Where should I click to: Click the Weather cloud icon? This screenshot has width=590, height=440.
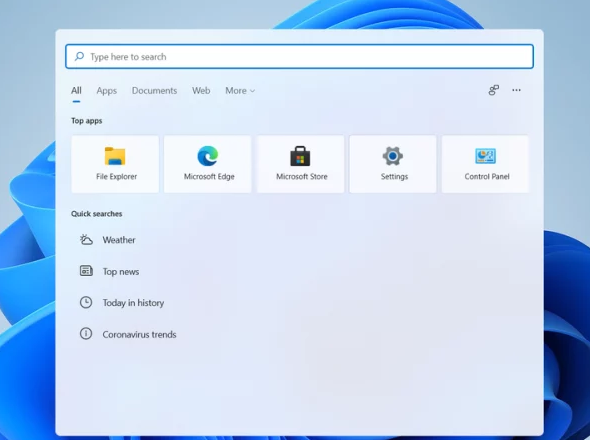click(x=86, y=239)
